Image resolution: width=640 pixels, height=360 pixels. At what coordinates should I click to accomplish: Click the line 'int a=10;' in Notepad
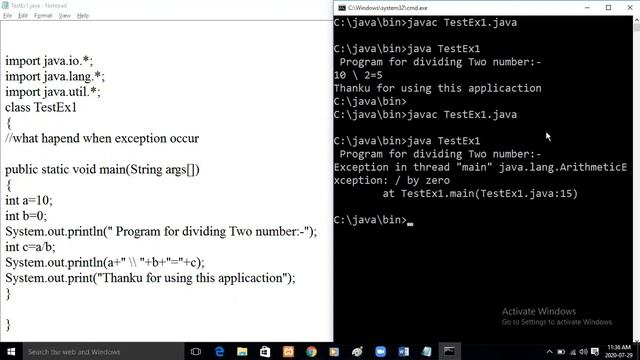29,200
